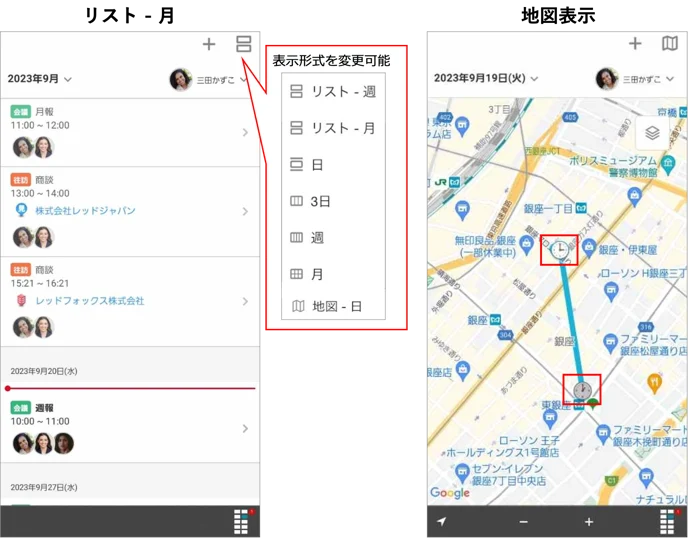This screenshot has width=688, height=538.
Task: Open the map layers button
Action: pos(652,133)
